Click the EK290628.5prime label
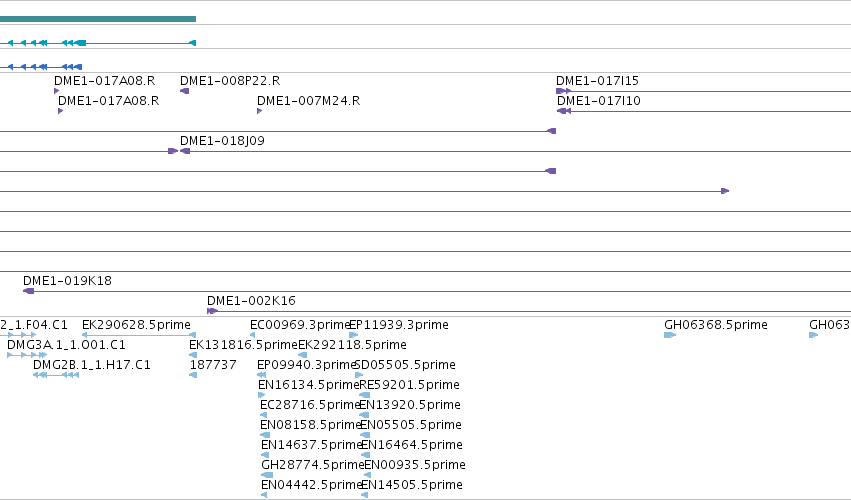851x500 pixels. point(136,325)
